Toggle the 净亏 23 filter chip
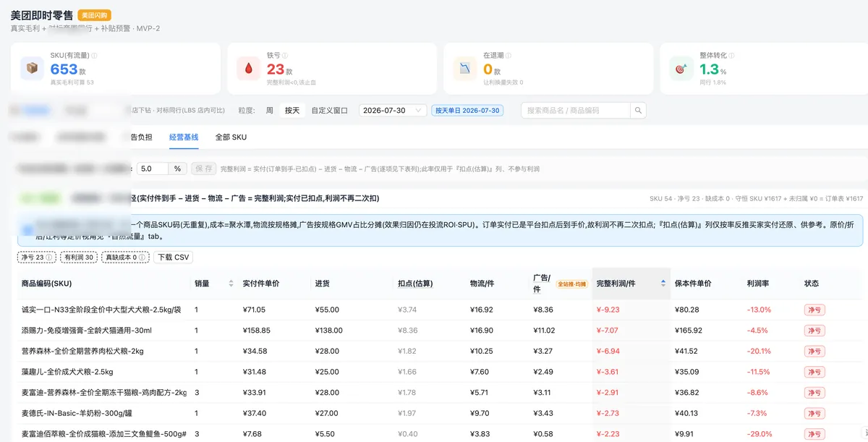This screenshot has width=868, height=442. 37,258
